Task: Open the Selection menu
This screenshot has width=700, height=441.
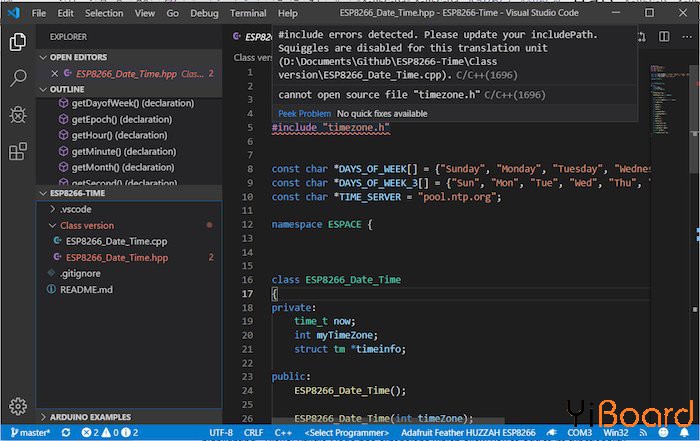Action: coord(104,14)
